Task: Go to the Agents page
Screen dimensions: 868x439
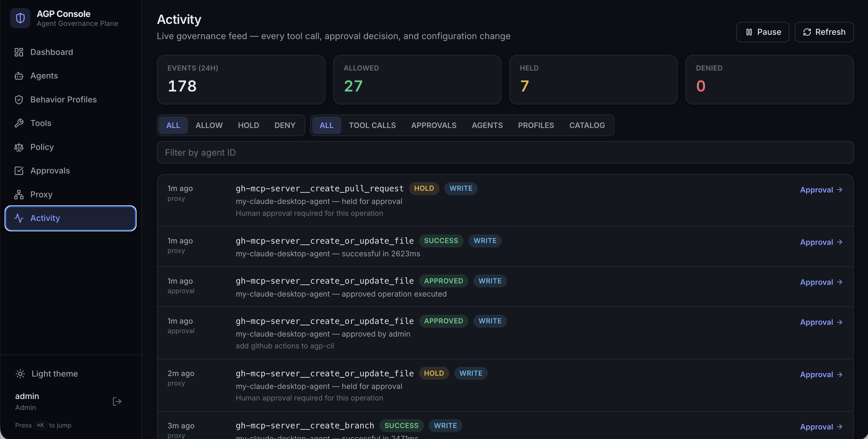Action: (x=70, y=76)
